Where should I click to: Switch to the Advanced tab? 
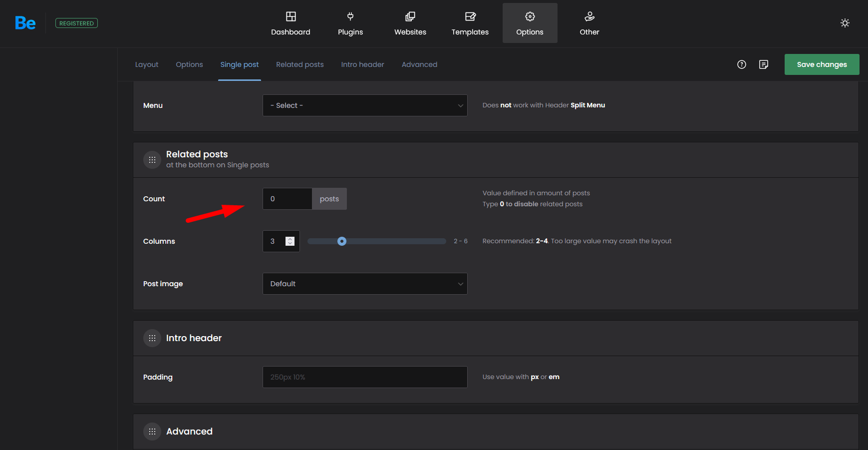pyautogui.click(x=420, y=64)
